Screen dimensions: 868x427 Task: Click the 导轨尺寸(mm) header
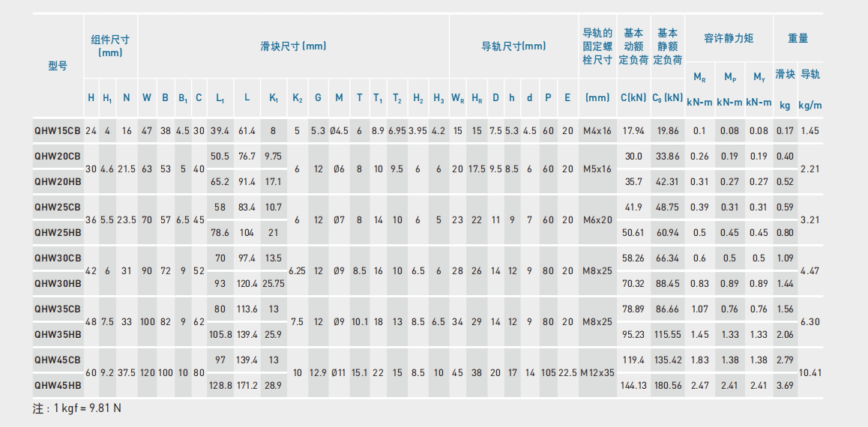tap(513, 46)
